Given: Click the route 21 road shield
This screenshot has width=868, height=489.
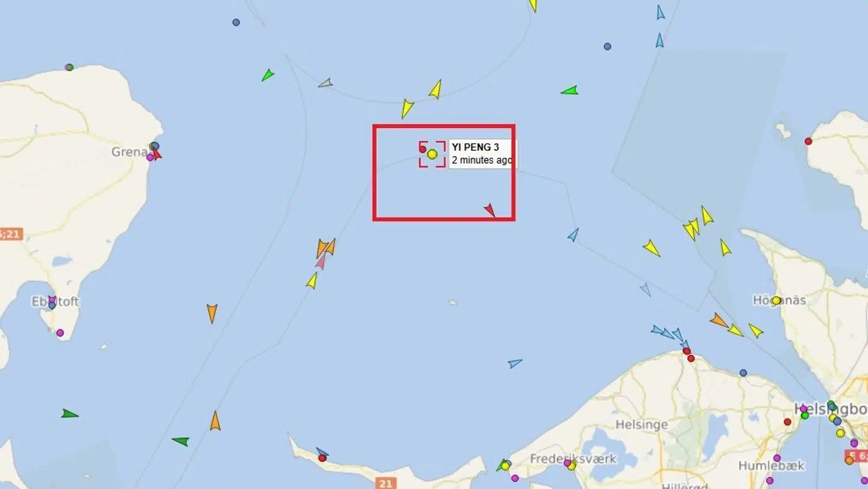Looking at the screenshot, I should tap(386, 483).
